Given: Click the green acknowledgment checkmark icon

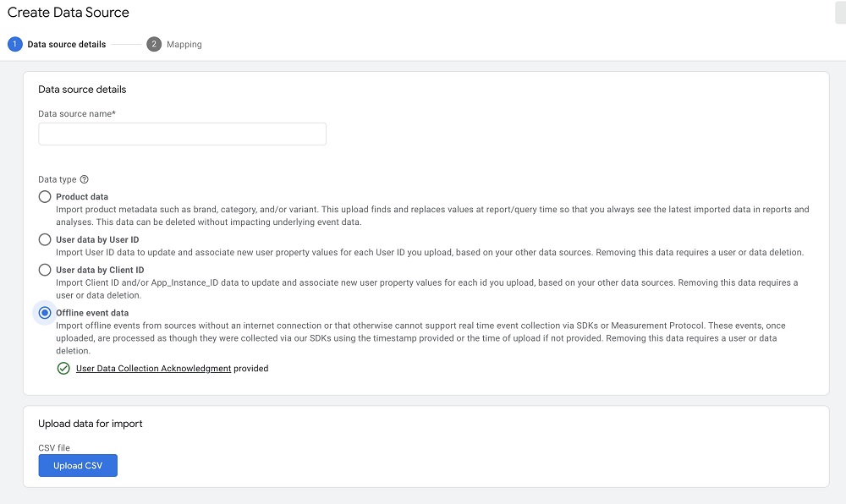Looking at the screenshot, I should pyautogui.click(x=63, y=369).
